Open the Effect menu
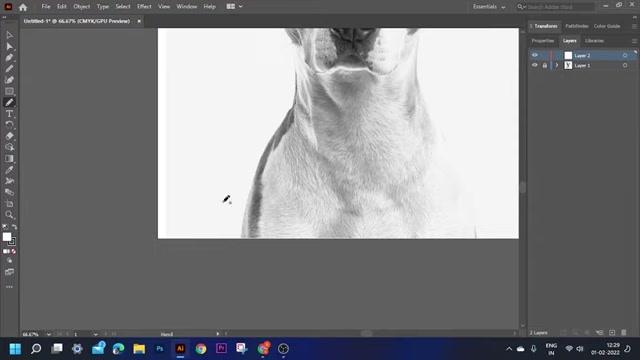640x360 pixels. tap(144, 7)
